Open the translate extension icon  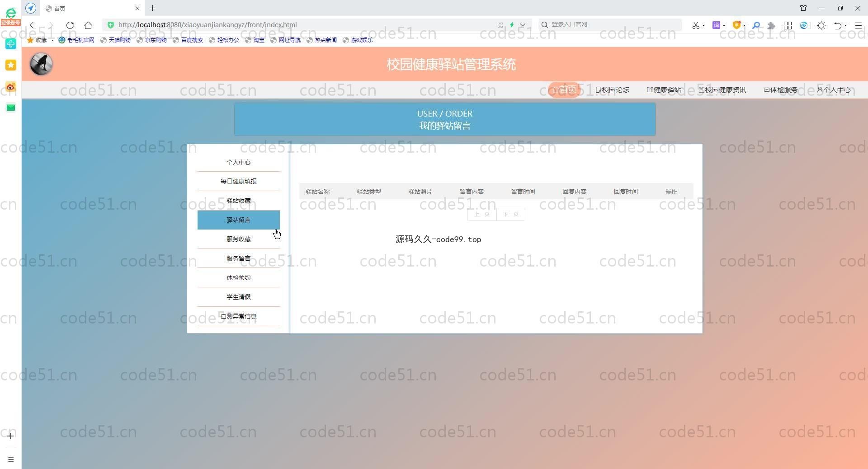pos(716,25)
